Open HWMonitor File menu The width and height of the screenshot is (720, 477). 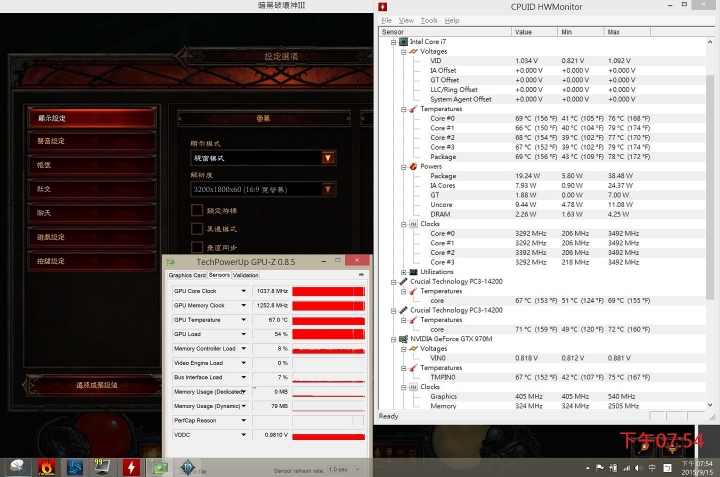coord(387,20)
